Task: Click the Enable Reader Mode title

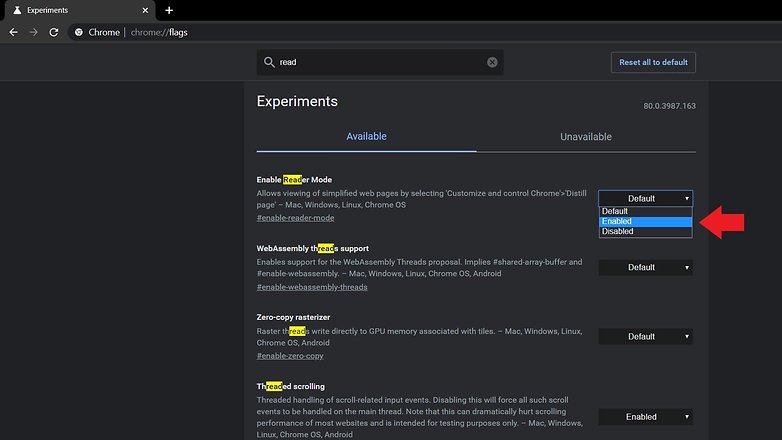Action: pyautogui.click(x=294, y=180)
